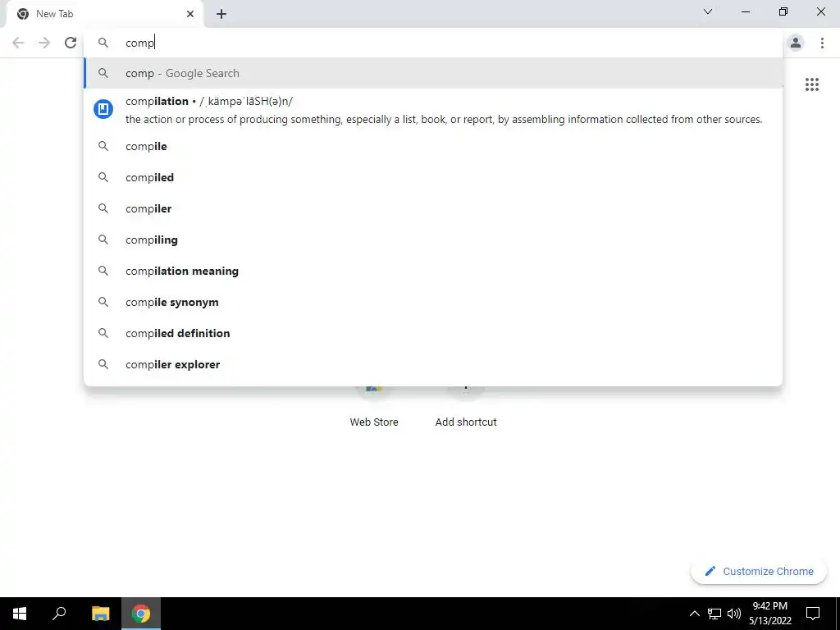
Task: Open the Windows Start menu
Action: [x=20, y=614]
